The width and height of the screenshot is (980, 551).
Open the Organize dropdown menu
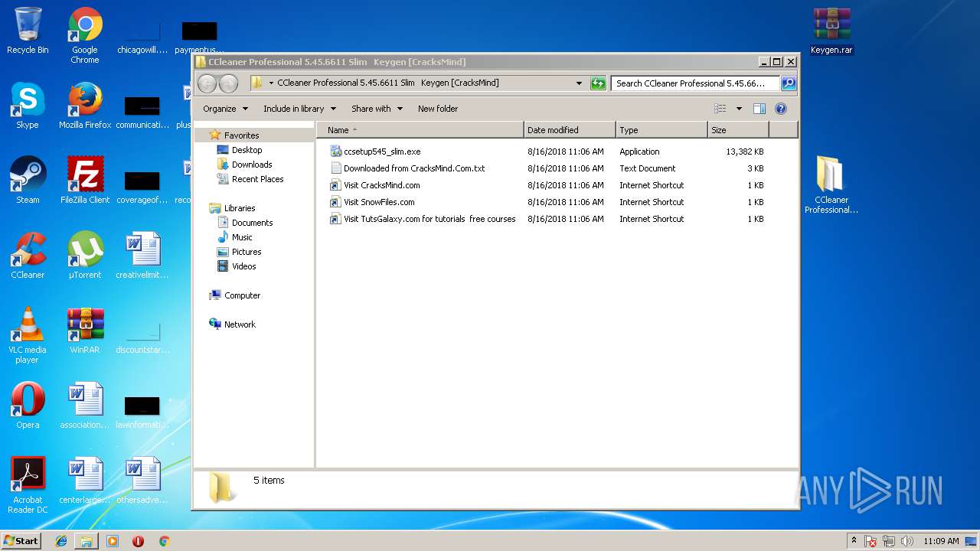tap(225, 109)
